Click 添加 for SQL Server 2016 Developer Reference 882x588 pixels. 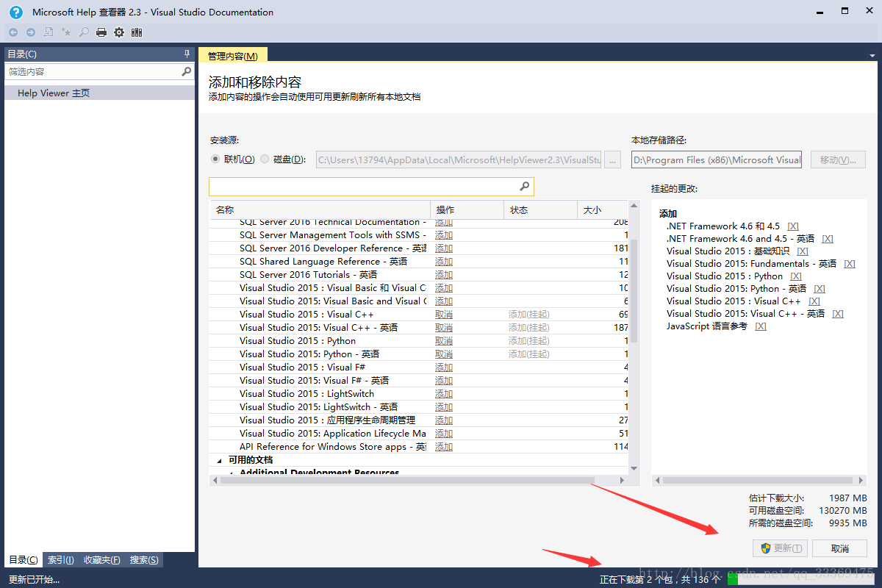[x=444, y=248]
